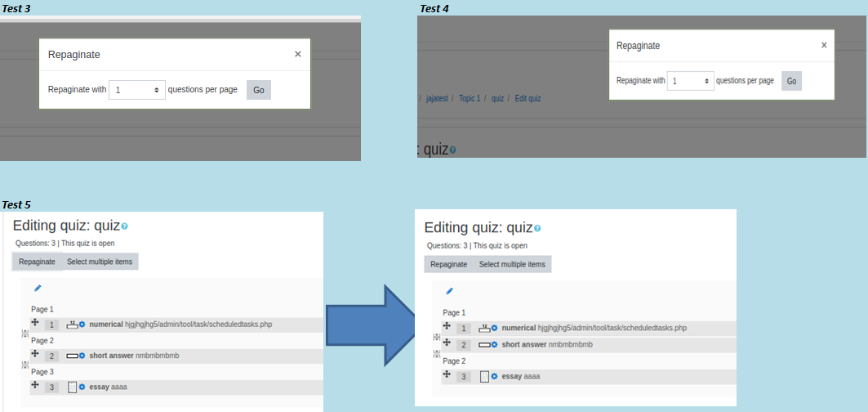This screenshot has height=412, width=868.
Task: Click pencil edit icon in two-page view
Action: [449, 290]
